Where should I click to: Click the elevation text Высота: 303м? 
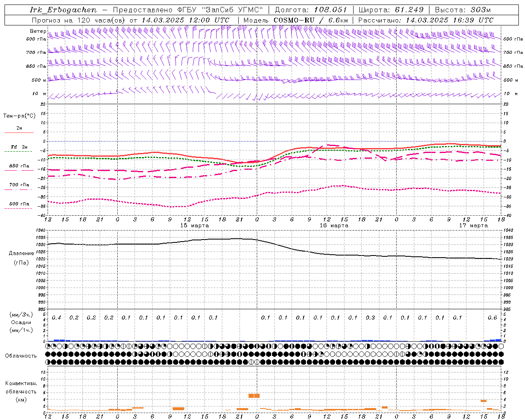pyautogui.click(x=463, y=10)
